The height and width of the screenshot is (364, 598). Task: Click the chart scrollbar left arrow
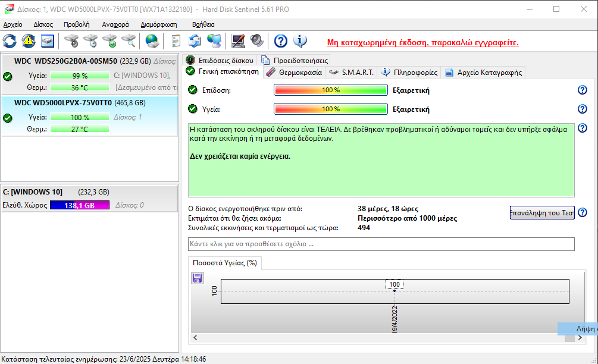click(x=195, y=338)
